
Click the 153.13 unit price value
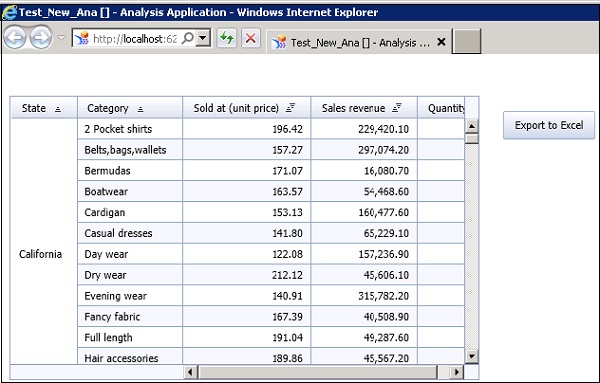pos(287,212)
